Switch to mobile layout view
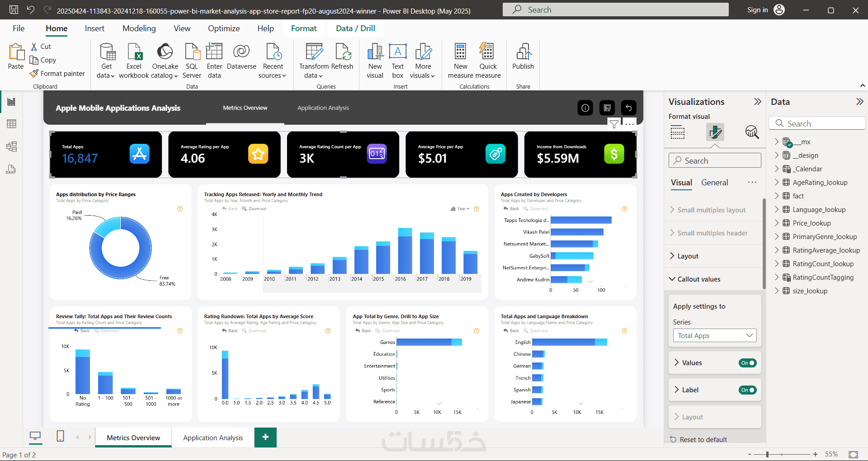The image size is (868, 461). pos(60,436)
